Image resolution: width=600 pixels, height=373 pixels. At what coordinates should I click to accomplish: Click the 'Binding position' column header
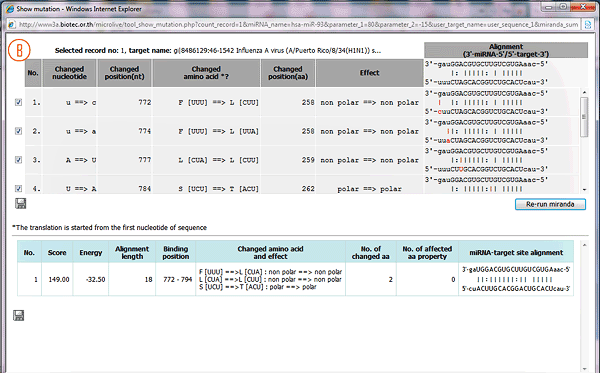tap(176, 252)
